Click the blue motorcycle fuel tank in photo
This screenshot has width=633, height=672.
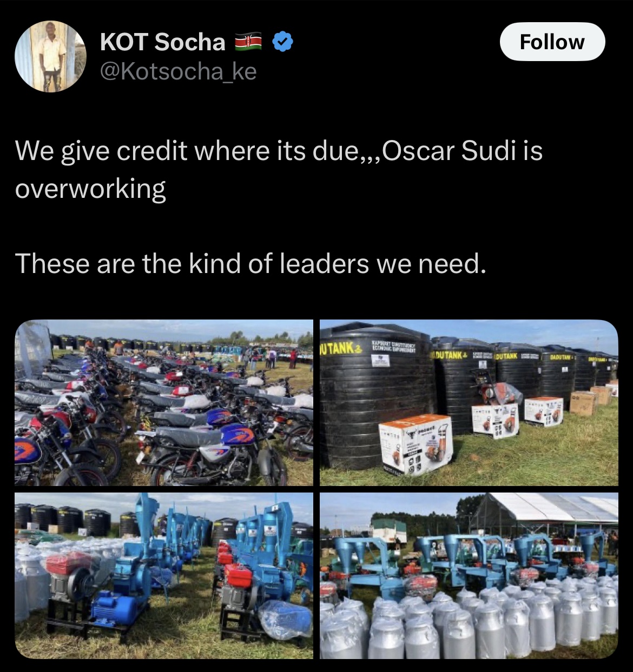pos(237,434)
